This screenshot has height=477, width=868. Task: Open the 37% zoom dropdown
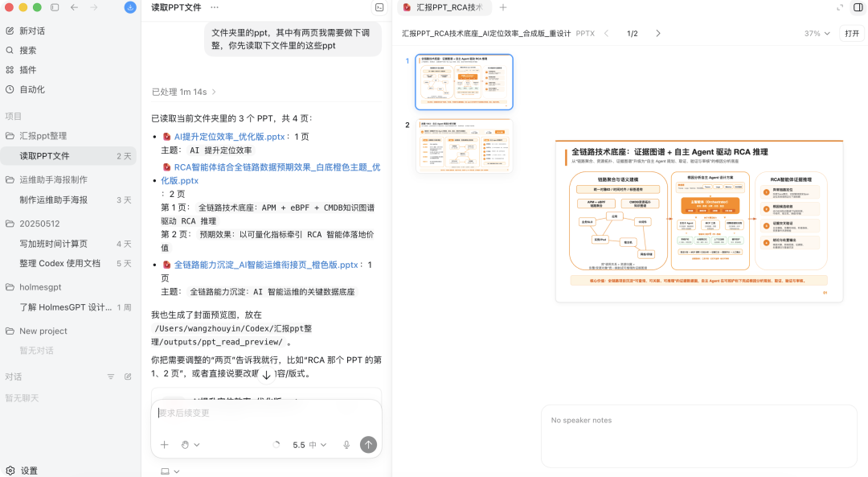pos(817,33)
